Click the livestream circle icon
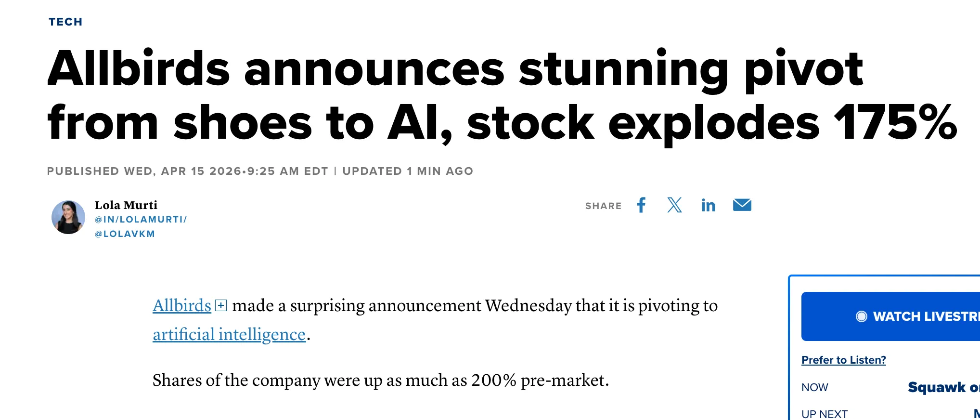980x420 pixels. point(861,316)
